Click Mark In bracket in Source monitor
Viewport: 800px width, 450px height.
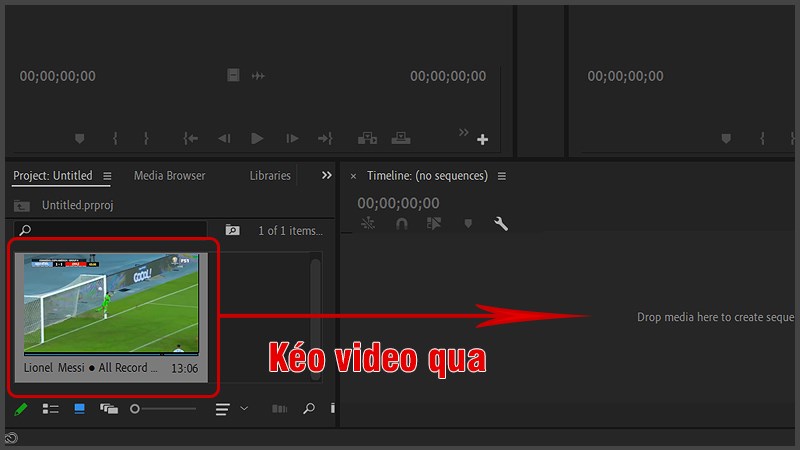115,139
